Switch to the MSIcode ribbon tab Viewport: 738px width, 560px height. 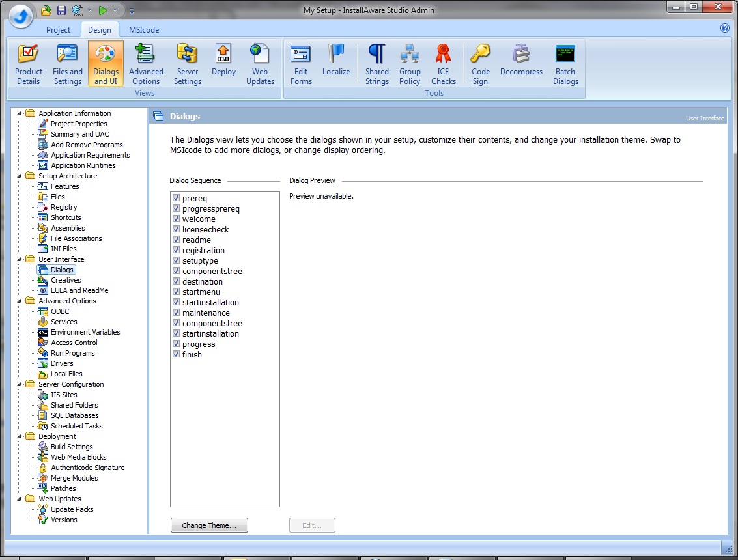tap(144, 30)
